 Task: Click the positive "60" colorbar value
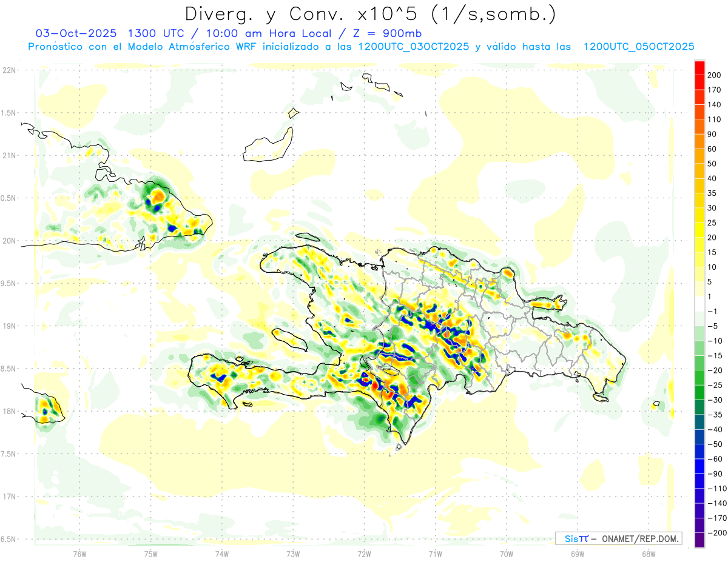712,149
